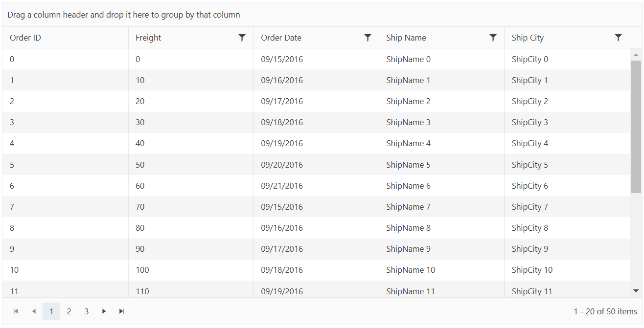Viewport: 644px width, 328px height.
Task: Open the Ship Name filter menu
Action: pyautogui.click(x=493, y=38)
